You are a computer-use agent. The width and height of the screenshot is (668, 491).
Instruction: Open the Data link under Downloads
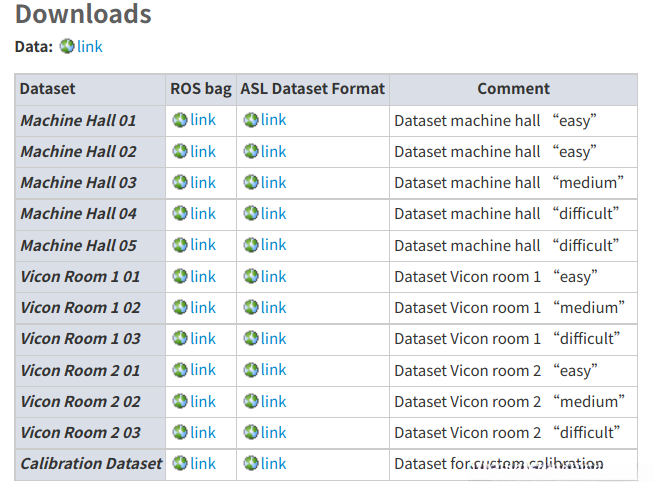[x=90, y=46]
